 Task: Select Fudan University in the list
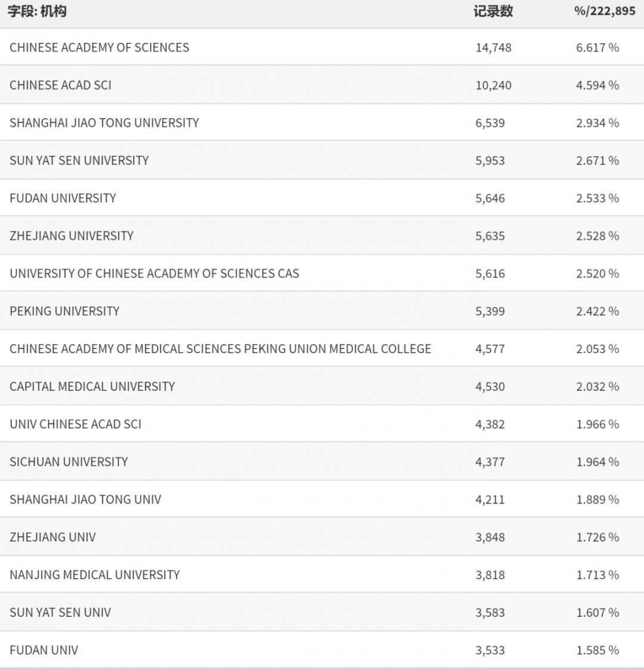pyautogui.click(x=63, y=198)
